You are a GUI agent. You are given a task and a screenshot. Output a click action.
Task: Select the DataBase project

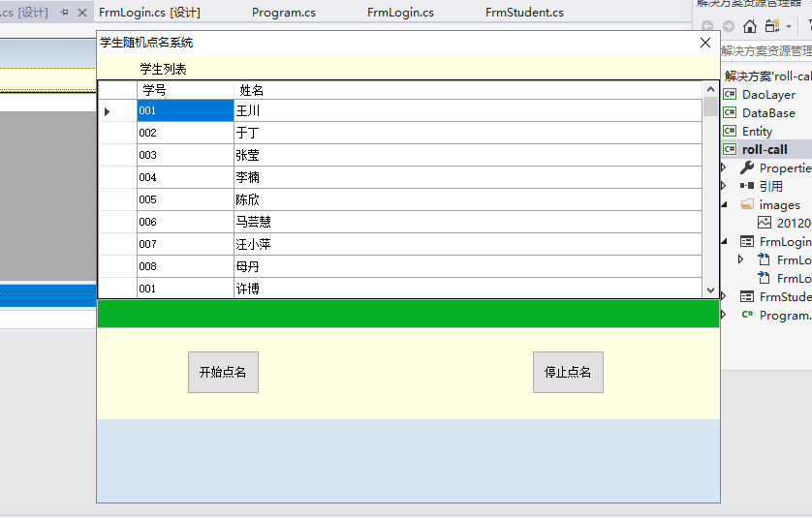[x=768, y=113]
